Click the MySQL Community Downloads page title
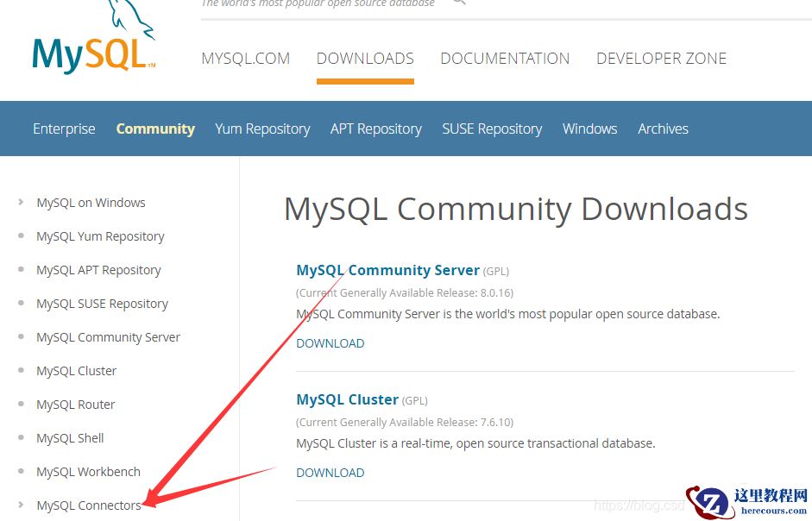This screenshot has height=521, width=812. pyautogui.click(x=516, y=210)
